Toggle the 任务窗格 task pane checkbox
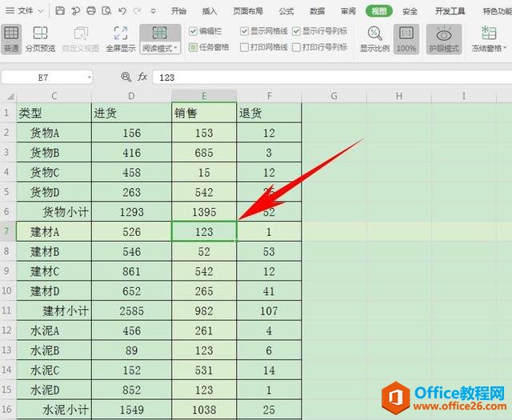 coord(193,47)
